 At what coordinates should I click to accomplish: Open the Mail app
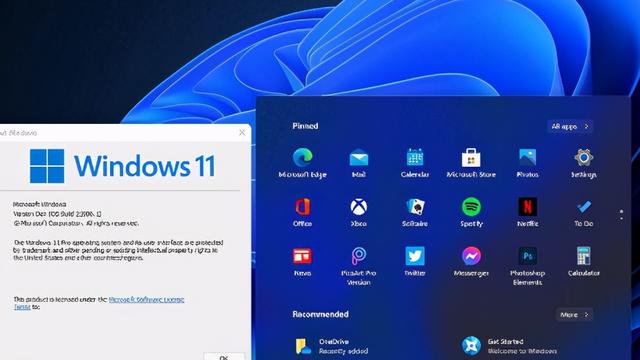358,162
